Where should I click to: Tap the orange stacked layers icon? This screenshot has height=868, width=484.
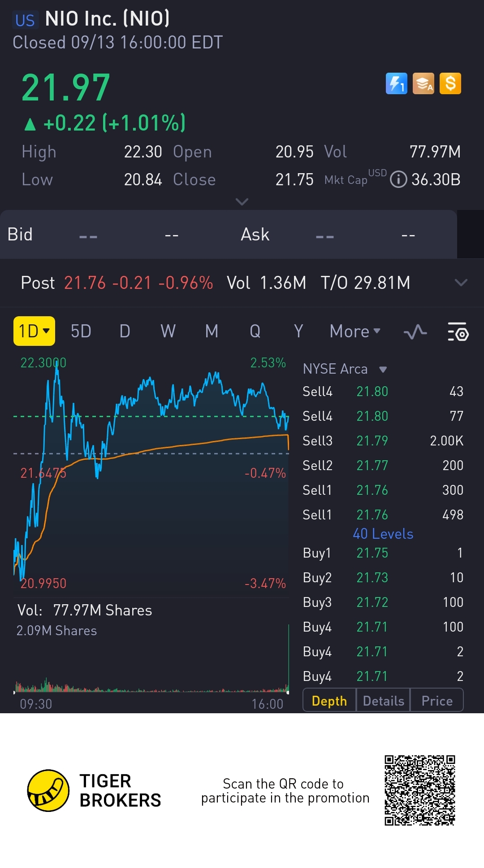click(x=423, y=83)
